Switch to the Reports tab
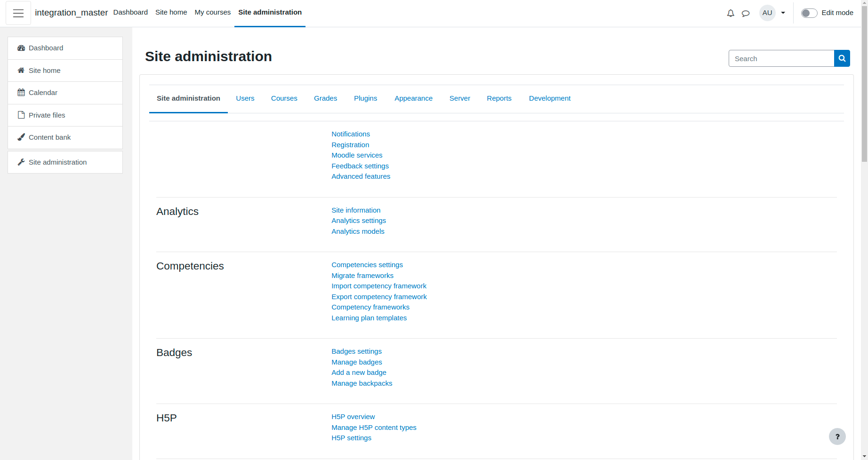The height and width of the screenshot is (460, 868). 499,98
